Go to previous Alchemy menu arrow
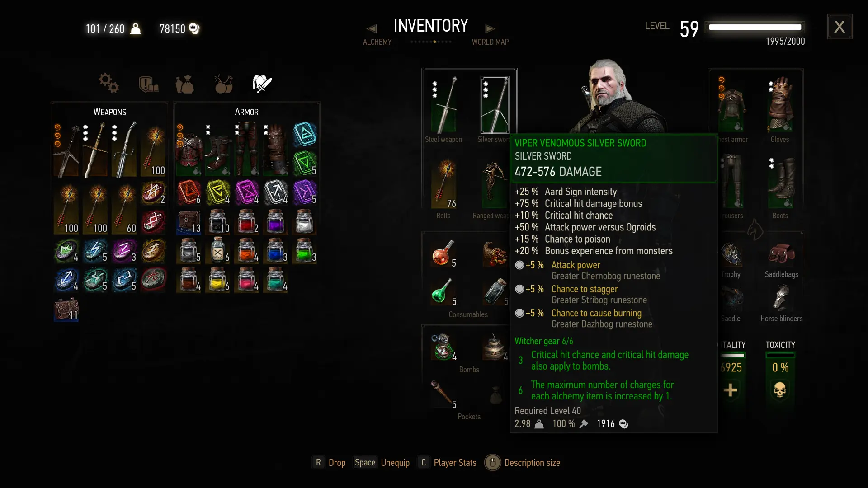 pos(372,29)
